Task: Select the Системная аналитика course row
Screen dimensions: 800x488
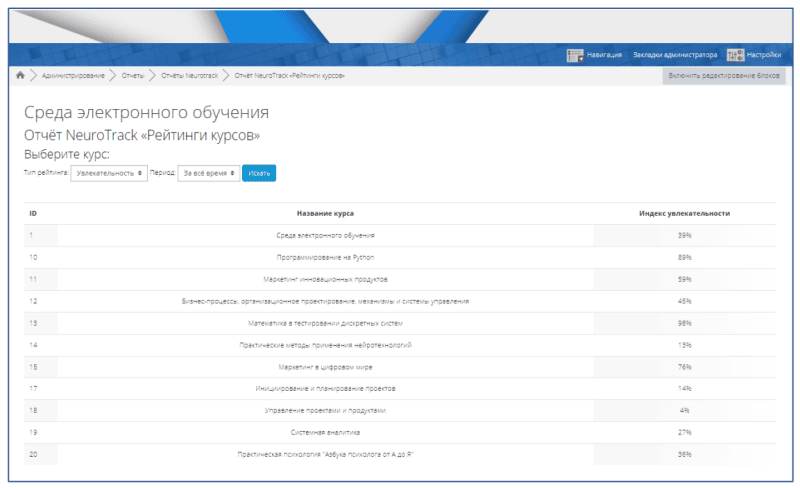Action: pyautogui.click(x=325, y=432)
